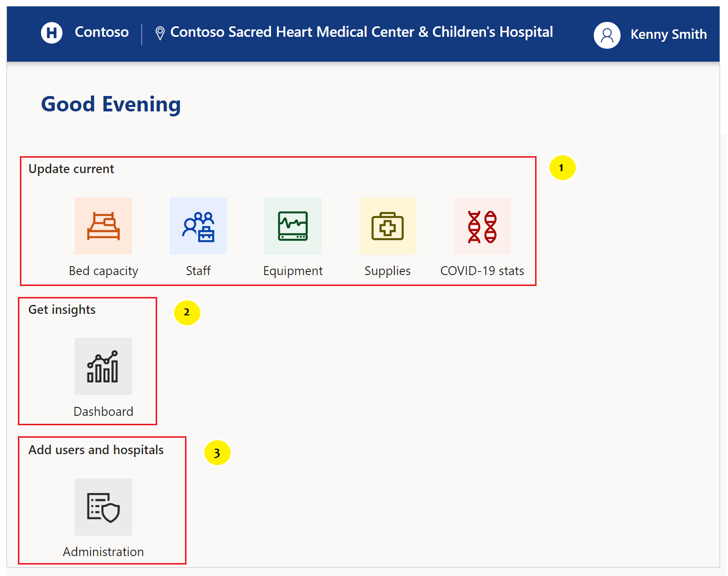Screen dimensions: 728x576
Task: Click the Supplies text label
Action: coord(387,271)
